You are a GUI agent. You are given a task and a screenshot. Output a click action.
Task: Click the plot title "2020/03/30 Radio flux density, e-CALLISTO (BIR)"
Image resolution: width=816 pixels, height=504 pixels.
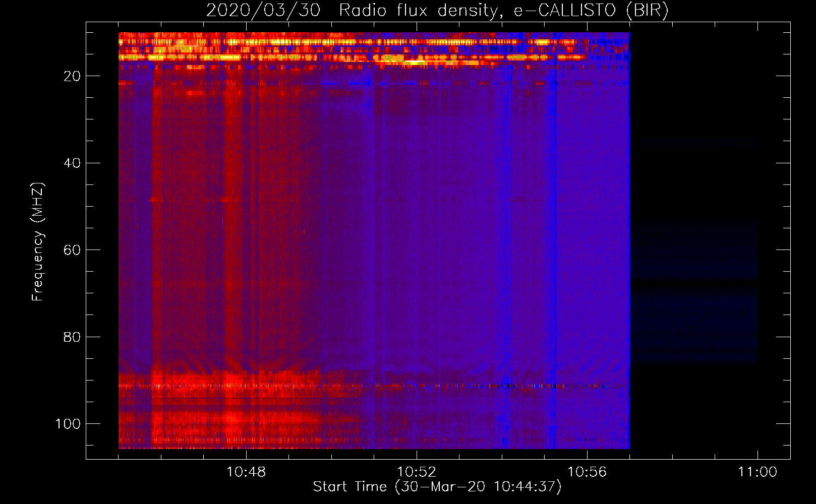coord(437,11)
